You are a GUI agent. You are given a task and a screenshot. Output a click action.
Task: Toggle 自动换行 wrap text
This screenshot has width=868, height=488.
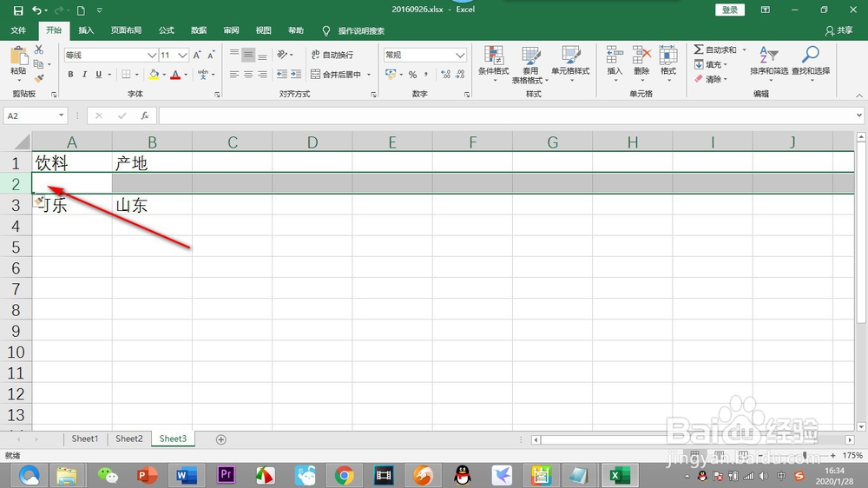(332, 55)
